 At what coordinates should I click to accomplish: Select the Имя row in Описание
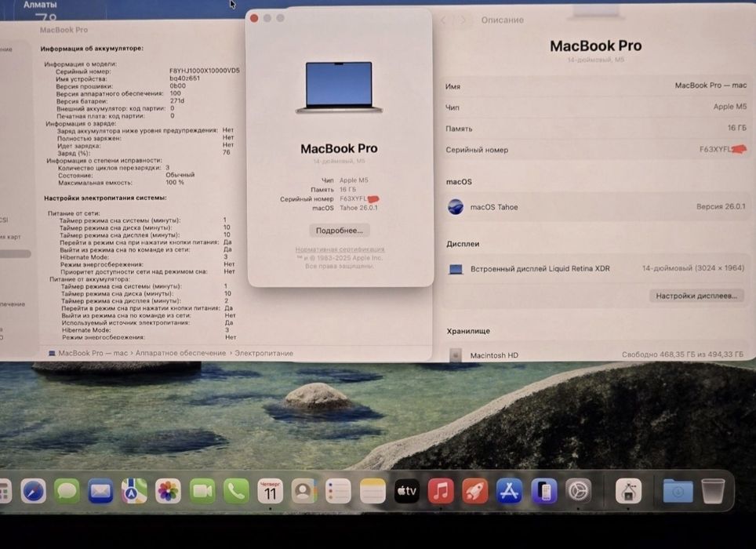point(596,85)
